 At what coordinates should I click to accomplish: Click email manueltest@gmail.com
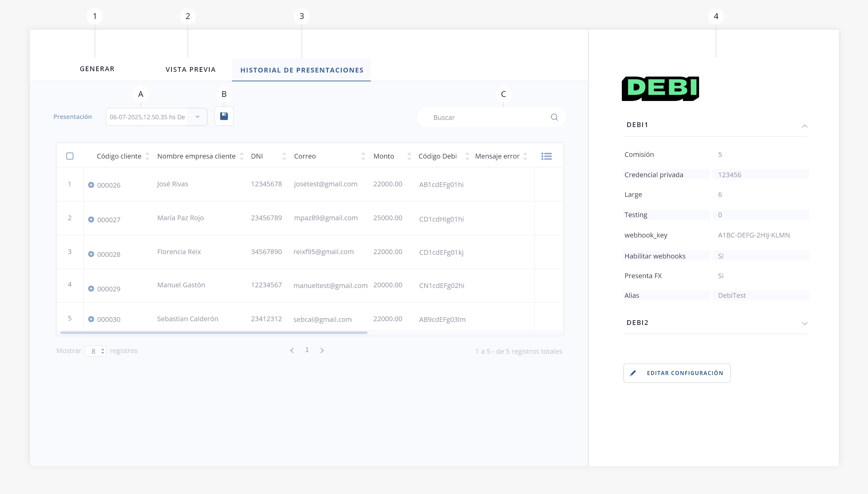point(330,286)
